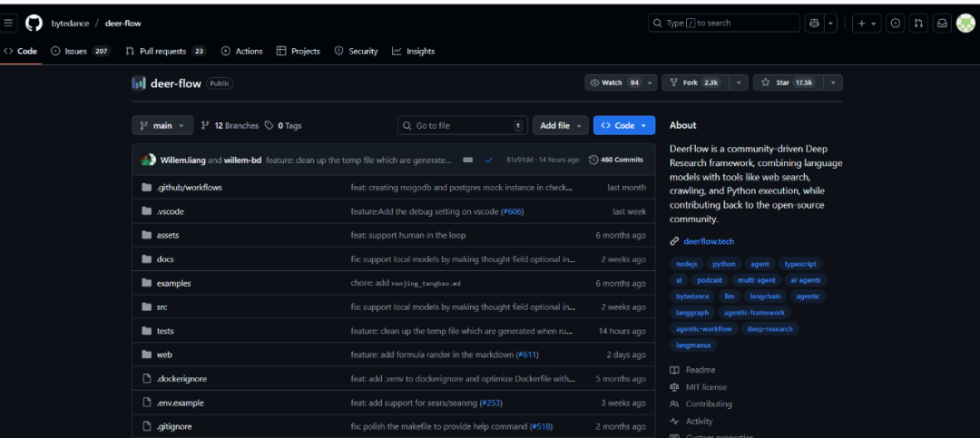Click the python topic tag
Image resolution: width=980 pixels, height=438 pixels.
(724, 264)
